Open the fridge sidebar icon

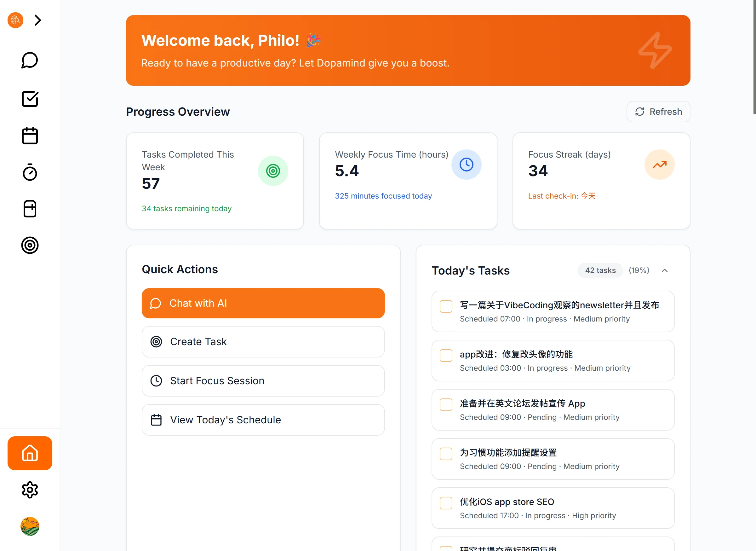[30, 209]
